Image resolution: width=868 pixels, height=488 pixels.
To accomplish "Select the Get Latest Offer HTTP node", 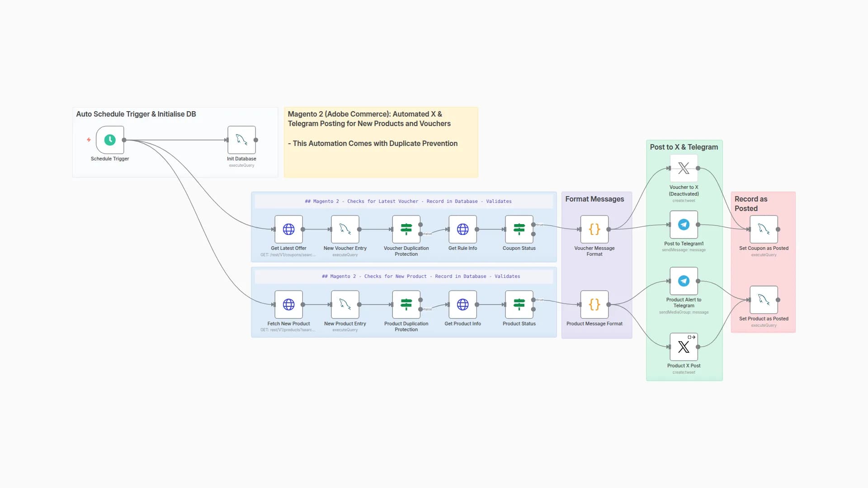I will coord(288,230).
